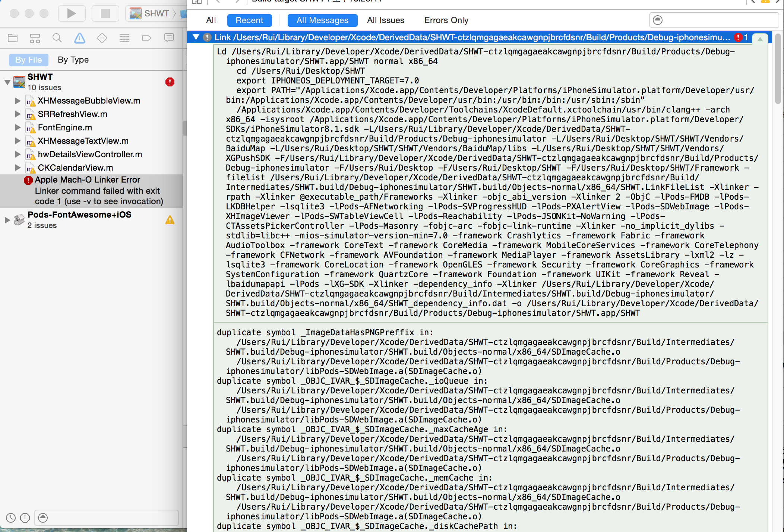Screen dimensions: 784x532
Task: Click the duplicate symbol _maxCacheAge line
Action: (362, 429)
